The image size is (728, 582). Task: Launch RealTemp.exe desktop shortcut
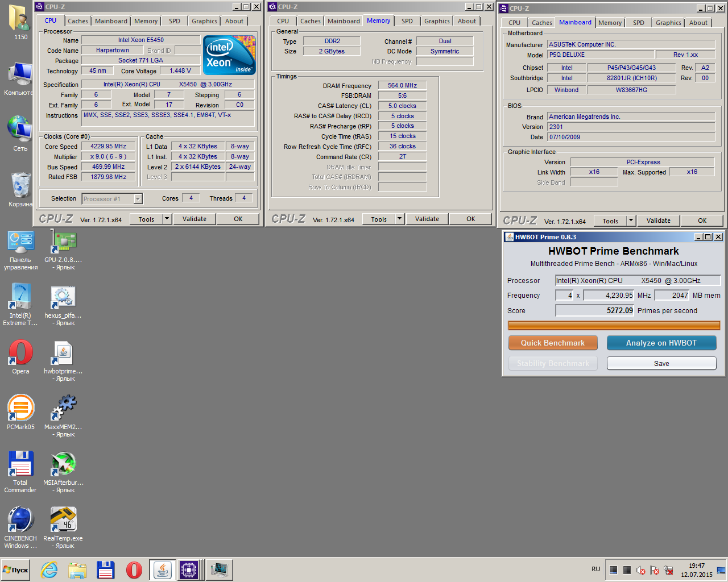click(63, 527)
